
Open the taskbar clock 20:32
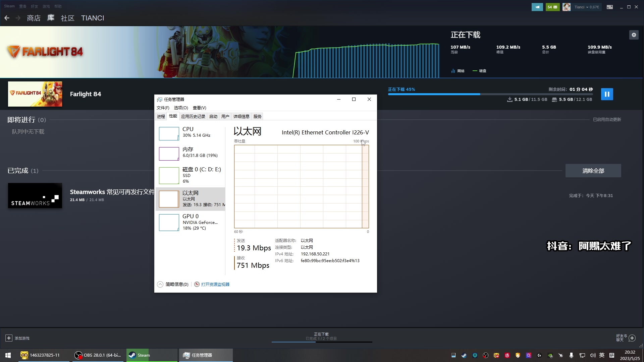(630, 355)
